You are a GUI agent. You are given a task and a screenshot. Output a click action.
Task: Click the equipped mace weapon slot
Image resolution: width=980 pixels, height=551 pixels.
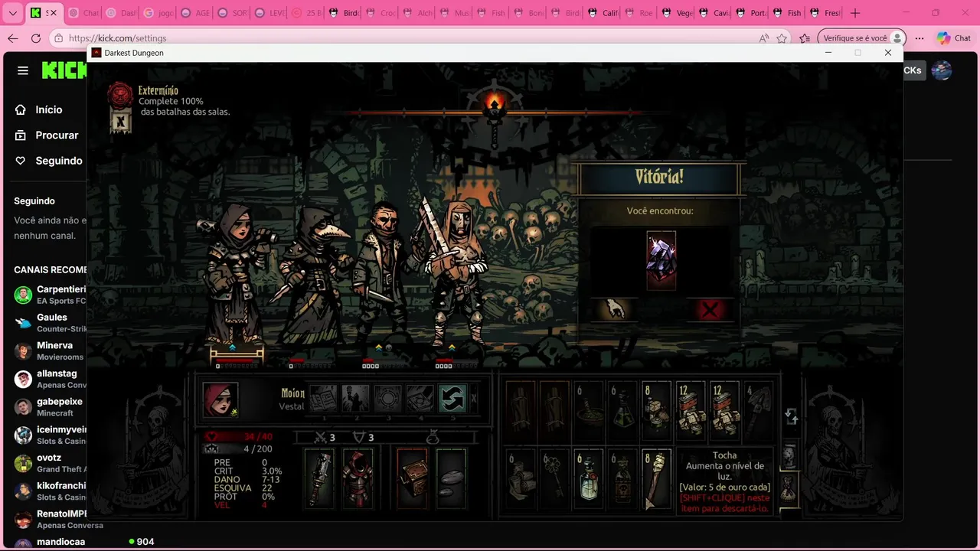(319, 478)
